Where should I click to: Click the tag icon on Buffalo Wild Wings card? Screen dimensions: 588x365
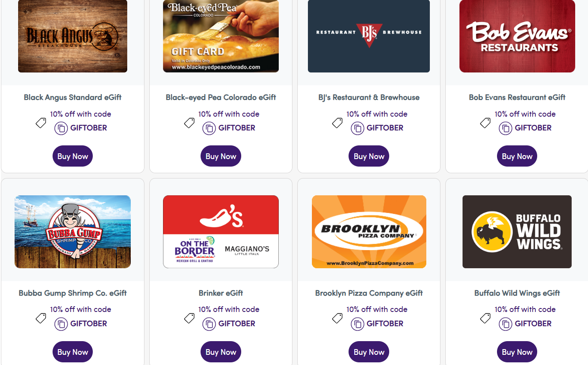coord(485,319)
